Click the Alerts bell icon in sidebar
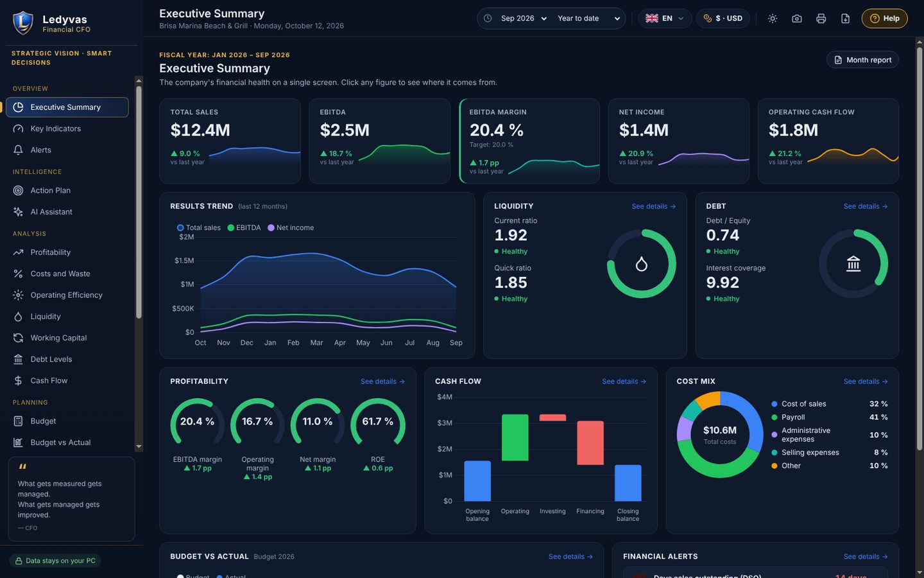This screenshot has height=578, width=924. click(18, 150)
